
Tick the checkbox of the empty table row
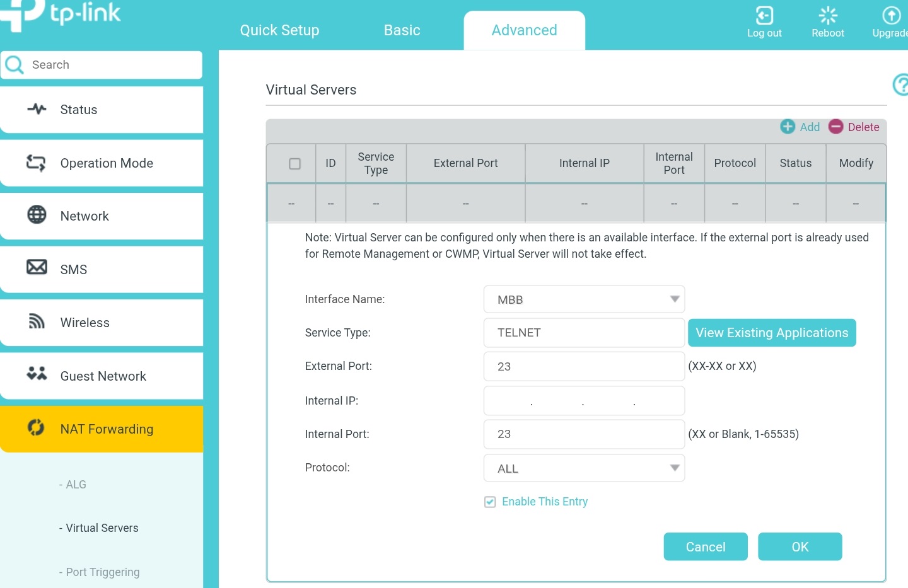pyautogui.click(x=291, y=203)
